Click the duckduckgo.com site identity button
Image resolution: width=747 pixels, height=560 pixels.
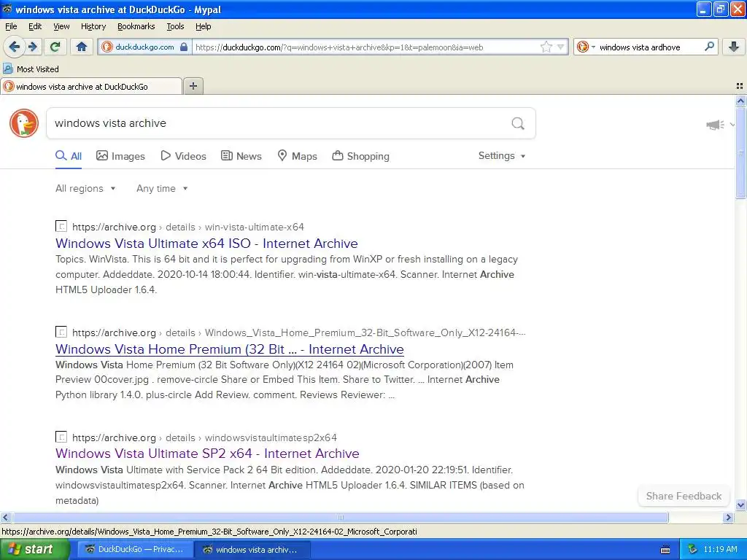pos(145,47)
